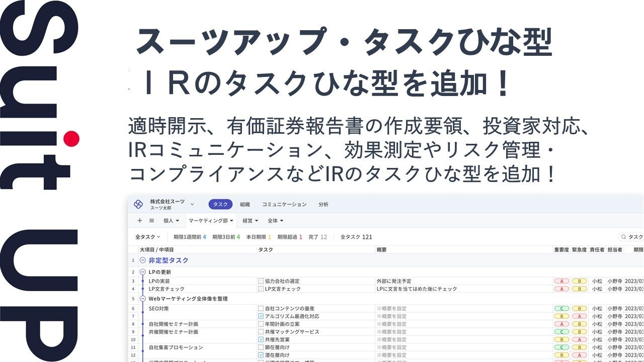Screen dimensions: 644x362
Task: Click the 責任者 column header
Action: pos(597,249)
